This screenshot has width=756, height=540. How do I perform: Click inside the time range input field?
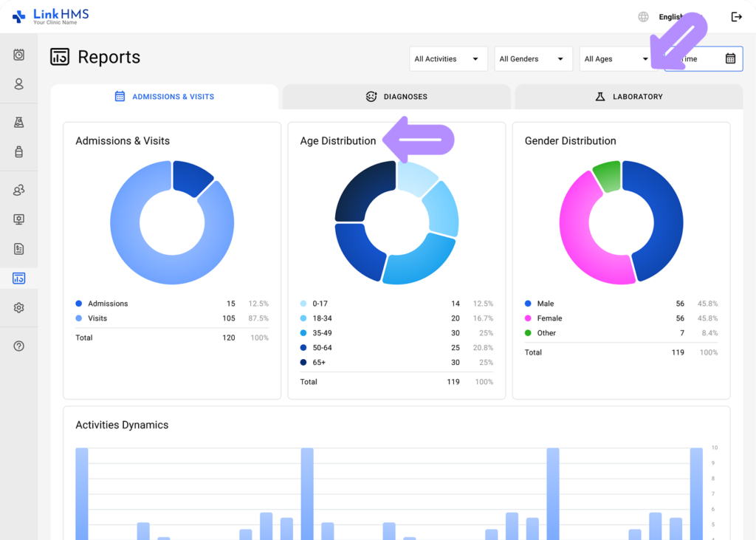click(694, 58)
